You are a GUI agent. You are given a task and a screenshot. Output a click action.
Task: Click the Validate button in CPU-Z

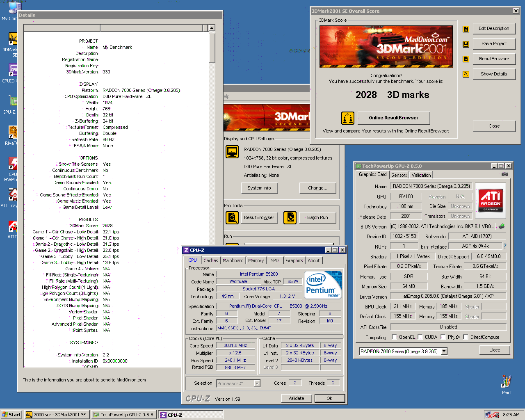click(x=296, y=398)
